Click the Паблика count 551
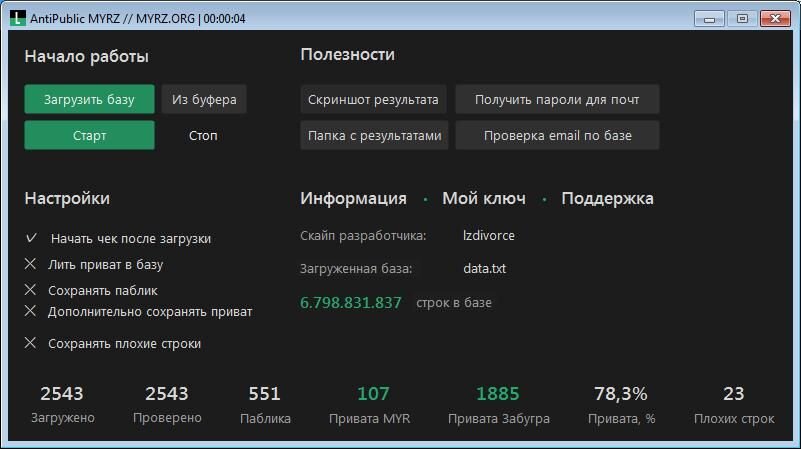This screenshot has height=449, width=801. pyautogui.click(x=265, y=393)
